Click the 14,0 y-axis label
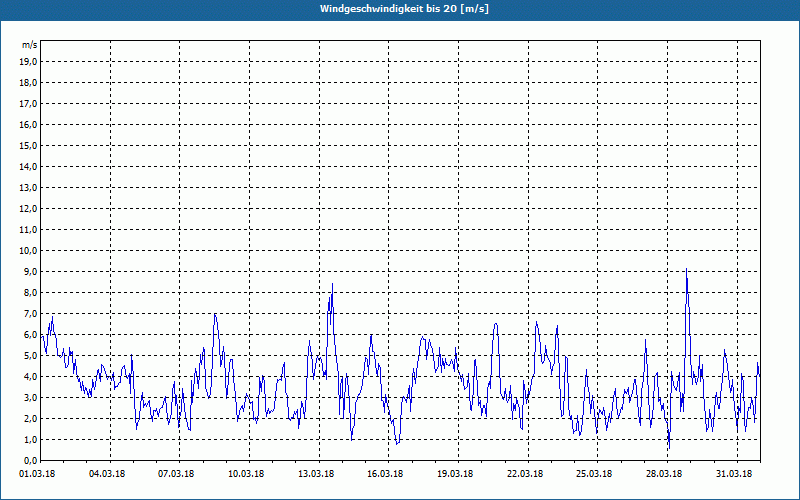800x500 pixels. coord(28,166)
